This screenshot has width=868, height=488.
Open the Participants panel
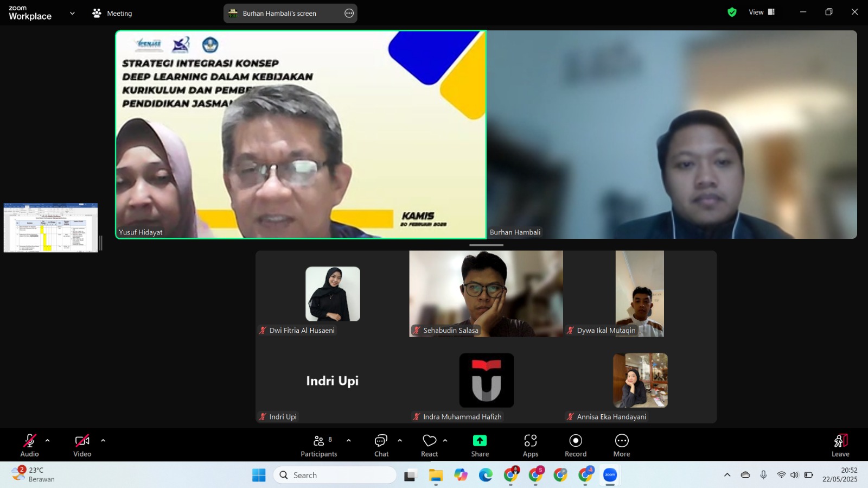coord(318,445)
